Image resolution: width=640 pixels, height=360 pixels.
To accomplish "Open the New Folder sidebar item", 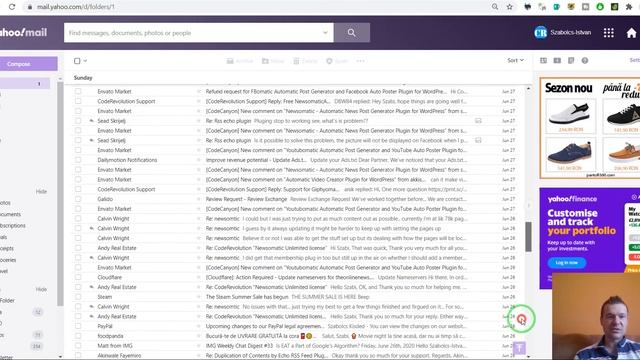I will (x=7, y=301).
